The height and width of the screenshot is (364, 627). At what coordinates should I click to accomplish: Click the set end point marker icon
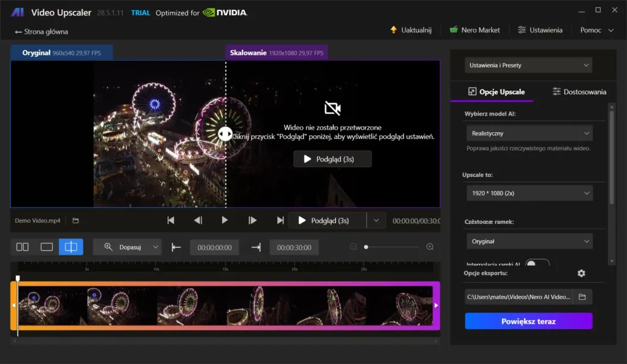pyautogui.click(x=256, y=247)
